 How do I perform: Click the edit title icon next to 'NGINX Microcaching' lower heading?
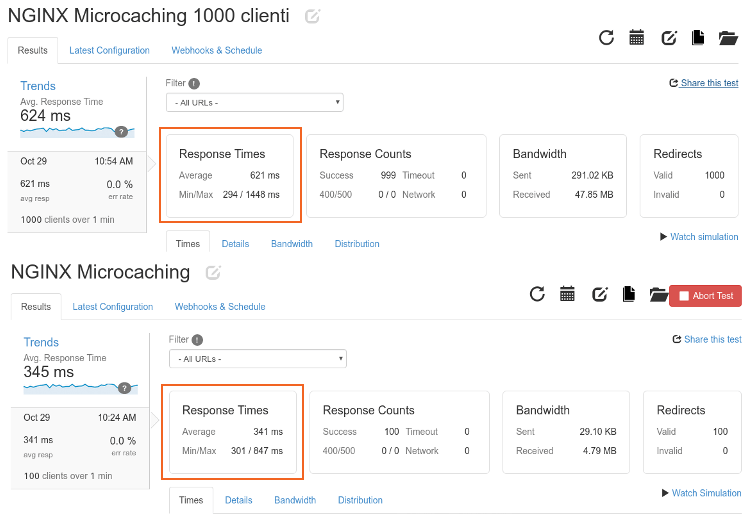pos(213,273)
